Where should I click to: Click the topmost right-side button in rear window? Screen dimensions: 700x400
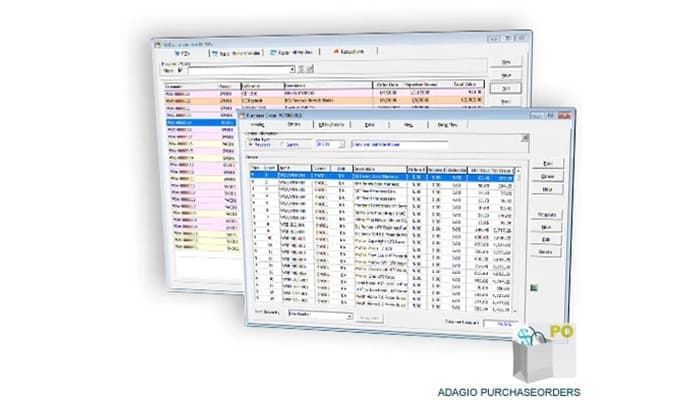tap(506, 62)
